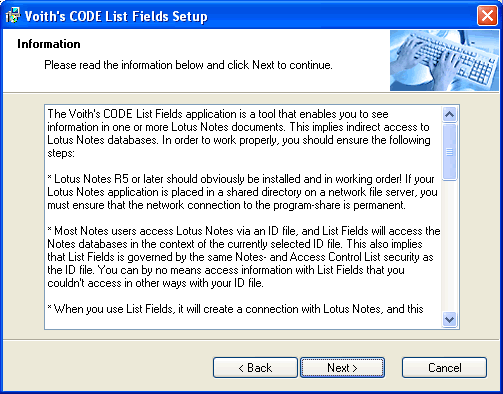Continue setup with the Next button
503x394 pixels.
tap(342, 368)
